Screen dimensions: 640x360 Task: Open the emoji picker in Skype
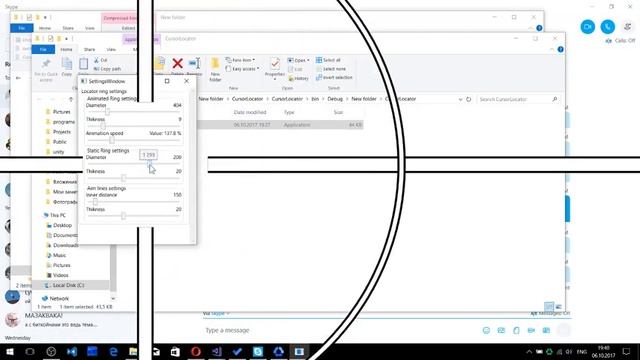click(x=486, y=330)
